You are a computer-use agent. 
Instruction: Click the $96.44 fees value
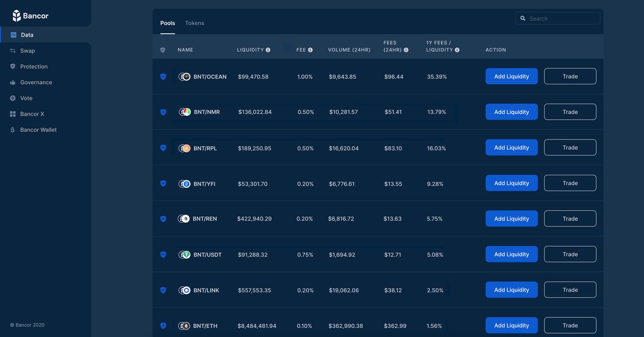pos(394,77)
